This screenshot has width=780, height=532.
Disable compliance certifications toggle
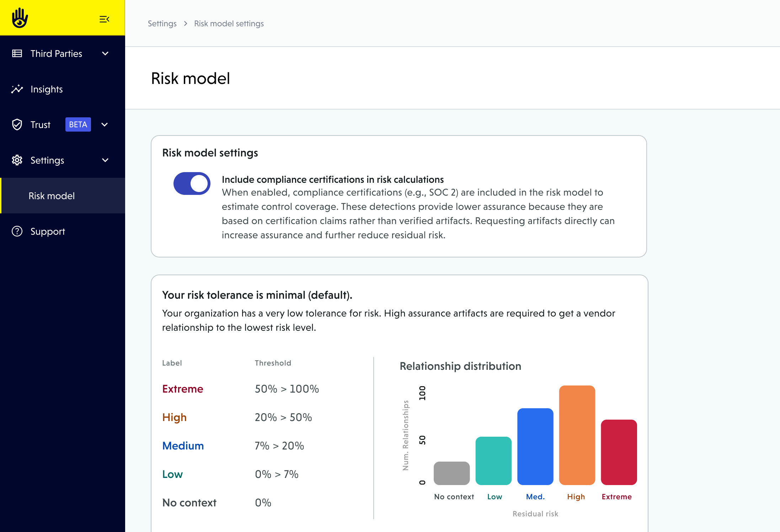192,183
